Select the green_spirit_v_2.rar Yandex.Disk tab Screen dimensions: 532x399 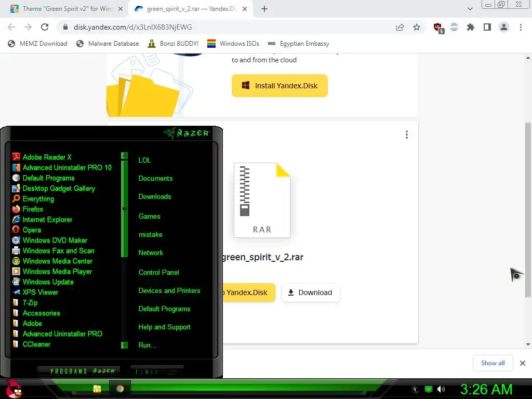tap(190, 9)
